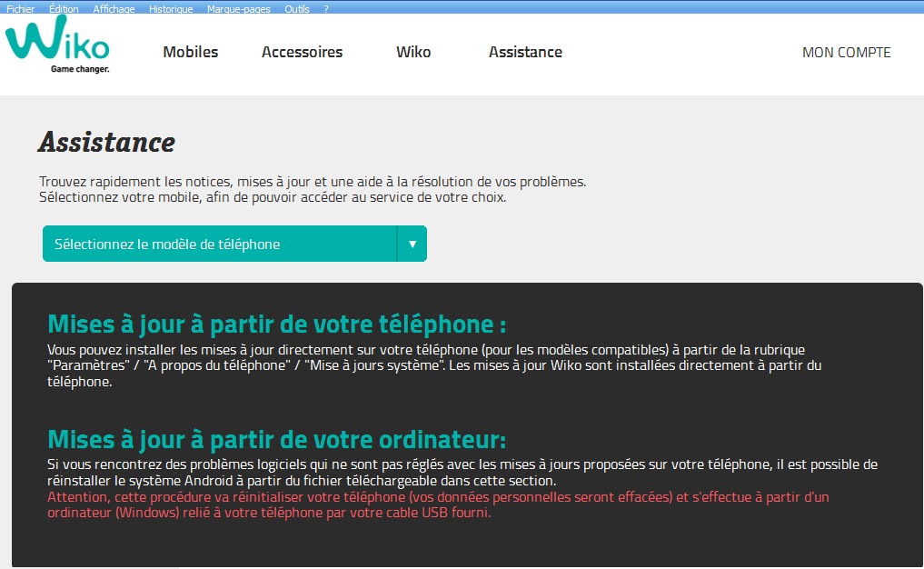Click the 'Game changer.' tagline

tap(80, 69)
